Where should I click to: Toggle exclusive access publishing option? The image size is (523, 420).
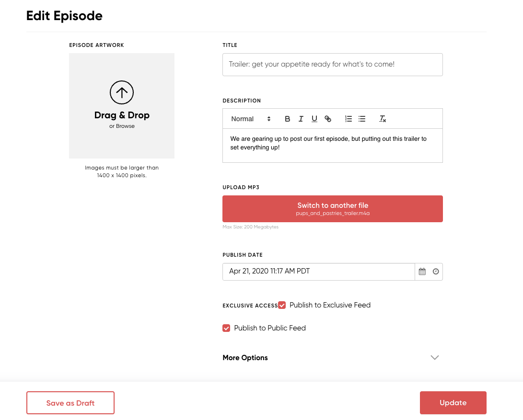click(x=282, y=305)
